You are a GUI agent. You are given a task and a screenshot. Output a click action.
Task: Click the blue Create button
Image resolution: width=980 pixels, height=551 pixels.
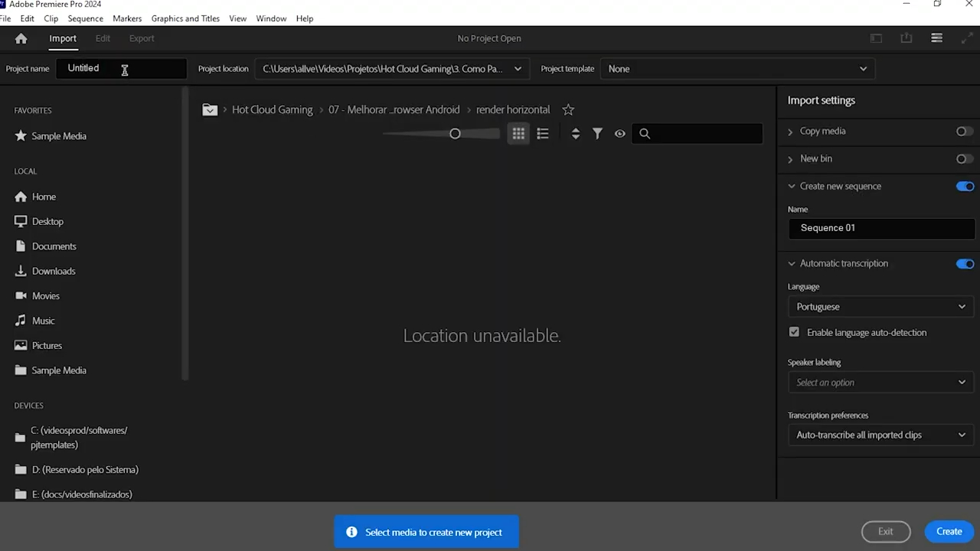tap(949, 531)
